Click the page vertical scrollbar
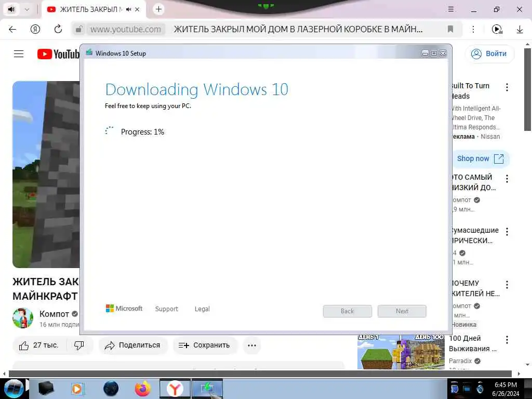The width and height of the screenshot is (532, 399). [x=527, y=89]
